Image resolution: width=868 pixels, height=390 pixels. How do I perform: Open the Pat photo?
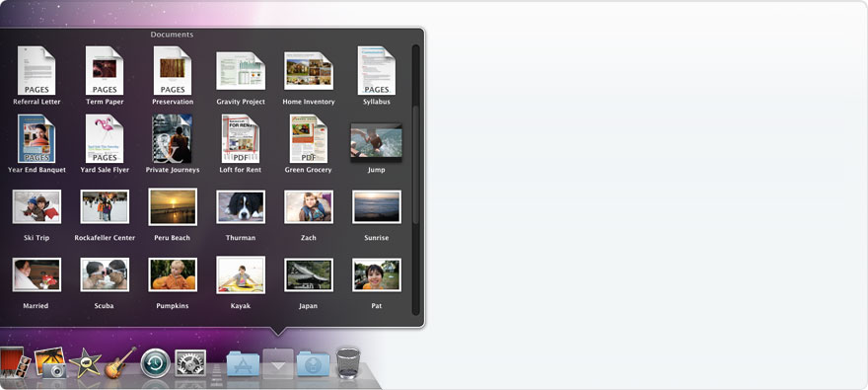tap(377, 274)
